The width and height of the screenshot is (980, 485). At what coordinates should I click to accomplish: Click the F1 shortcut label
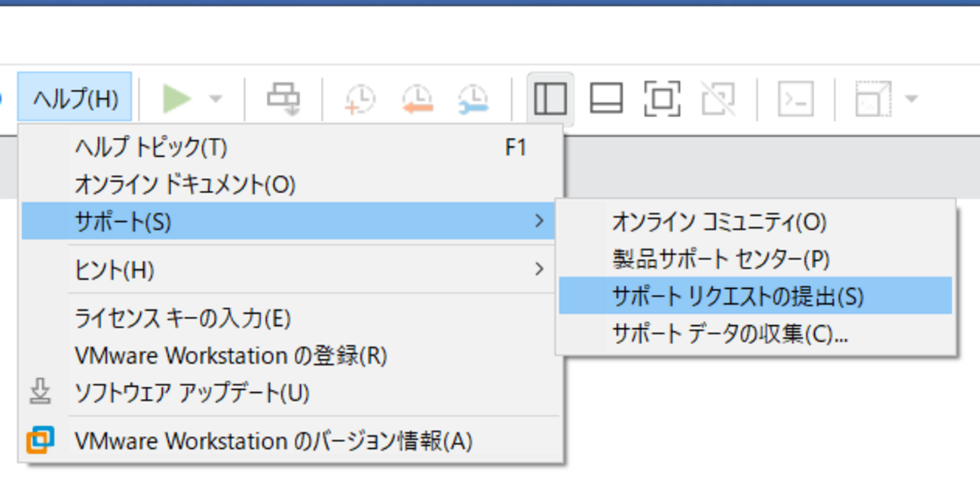[x=516, y=148]
